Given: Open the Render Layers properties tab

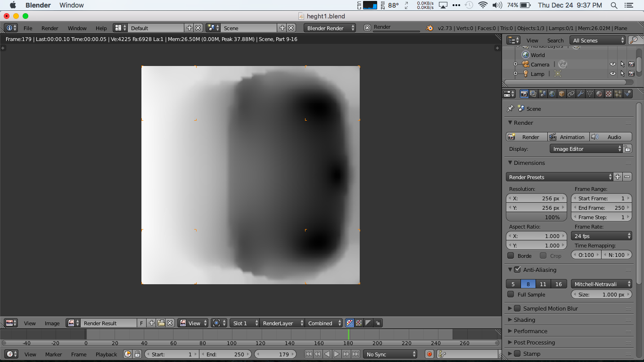Looking at the screenshot, I should pos(533,94).
